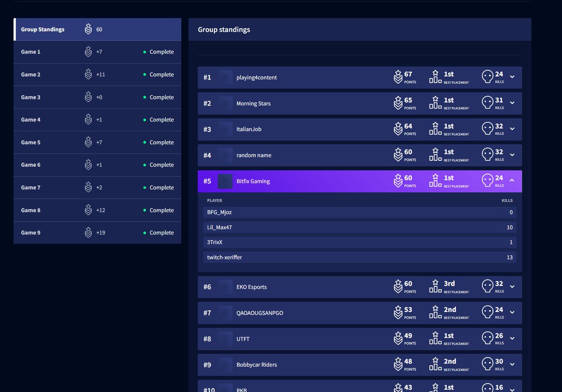Click the medal icon in Game 9 row
Viewport: 562px width, 392px height.
point(88,232)
